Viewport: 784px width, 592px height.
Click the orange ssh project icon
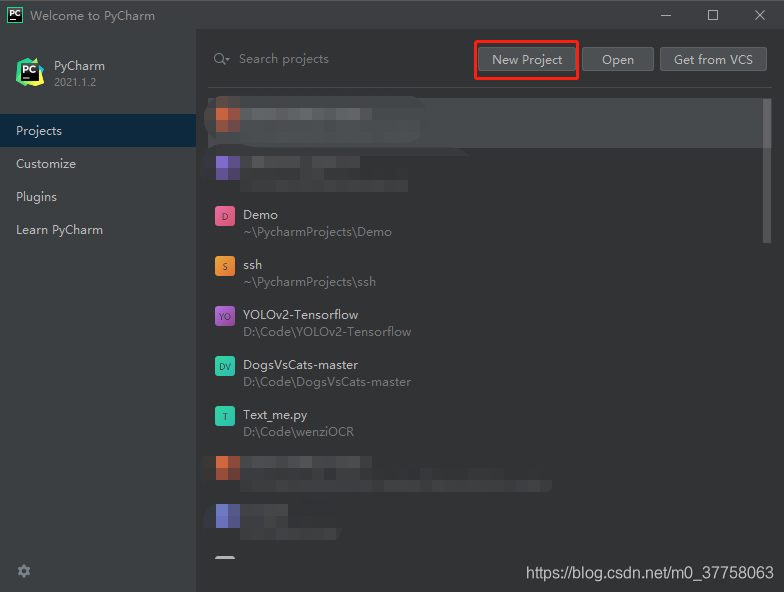click(x=225, y=266)
